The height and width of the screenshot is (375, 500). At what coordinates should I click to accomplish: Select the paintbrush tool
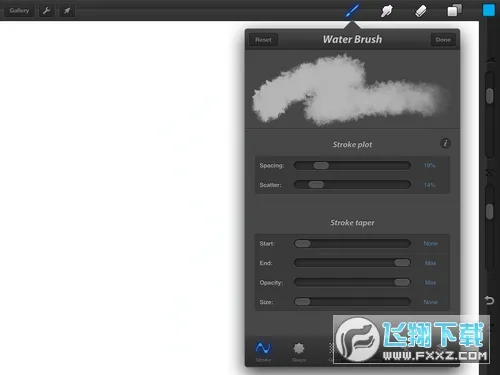pos(352,11)
